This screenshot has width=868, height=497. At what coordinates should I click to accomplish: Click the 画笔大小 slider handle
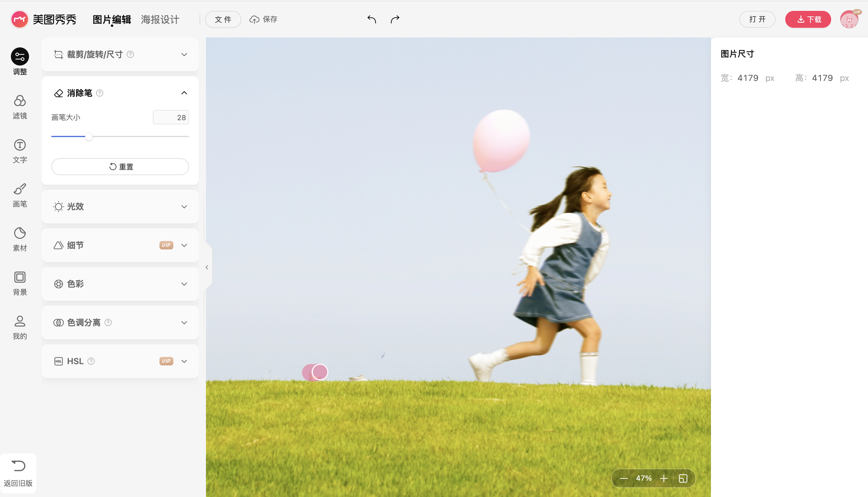89,136
